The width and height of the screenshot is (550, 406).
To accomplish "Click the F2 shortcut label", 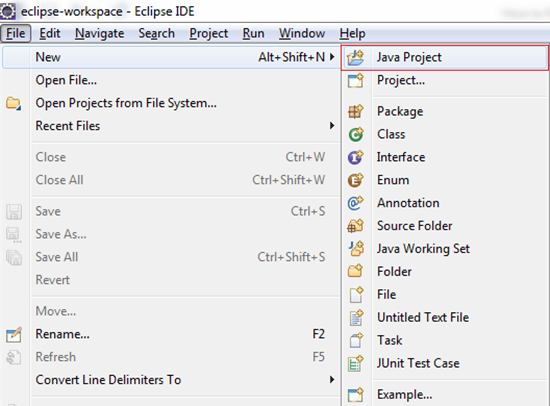I will pos(318,334).
